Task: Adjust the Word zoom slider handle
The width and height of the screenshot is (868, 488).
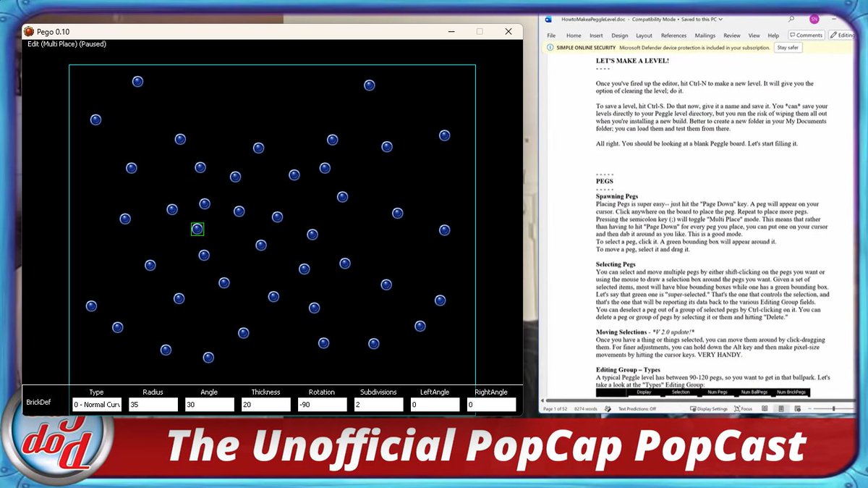Action: [x=834, y=409]
